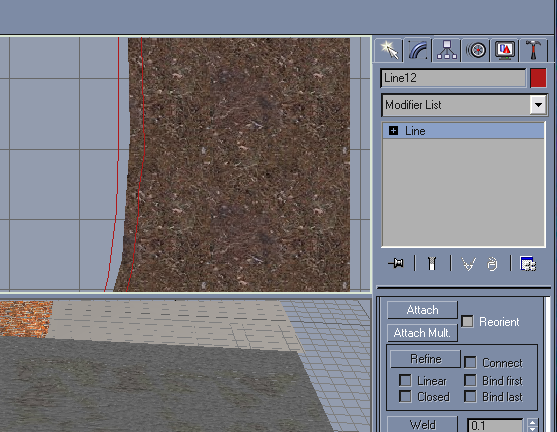Click the Pin Stack icon
Image resolution: width=557 pixels, height=432 pixels.
[396, 264]
